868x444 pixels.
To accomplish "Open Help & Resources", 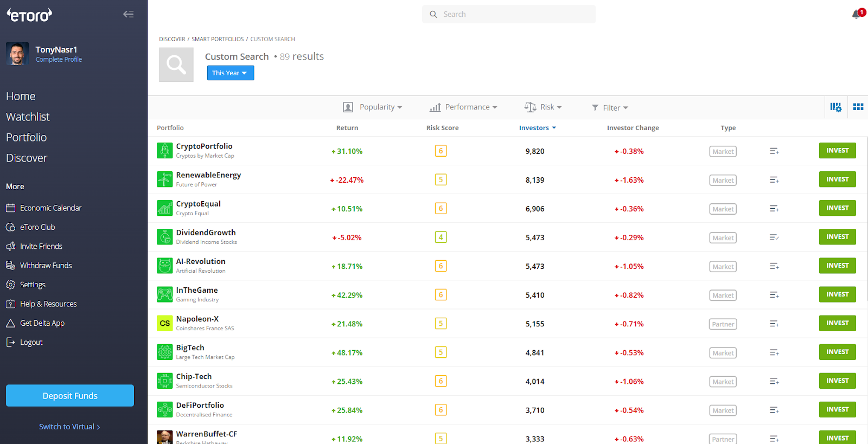I will coord(41,304).
